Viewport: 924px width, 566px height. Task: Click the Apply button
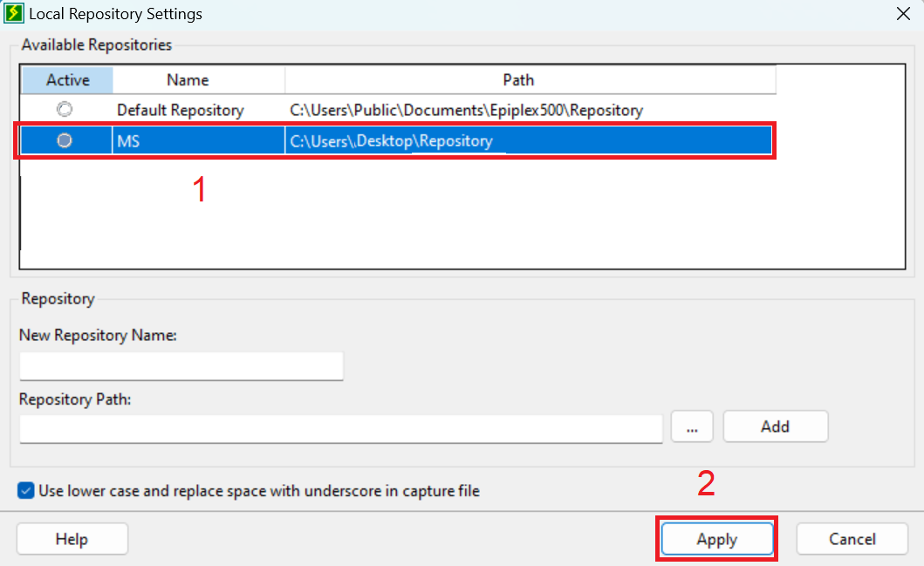tap(716, 539)
